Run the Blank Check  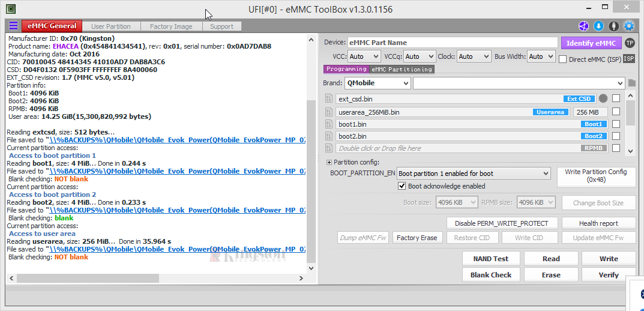click(491, 275)
